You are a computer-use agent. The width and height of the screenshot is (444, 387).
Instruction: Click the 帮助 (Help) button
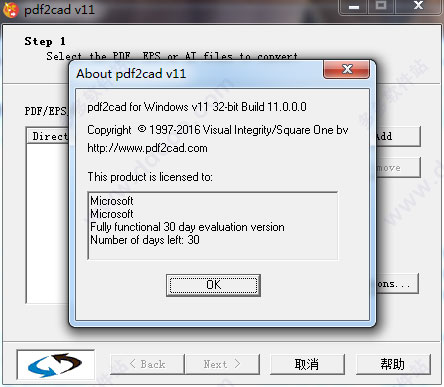[393, 364]
